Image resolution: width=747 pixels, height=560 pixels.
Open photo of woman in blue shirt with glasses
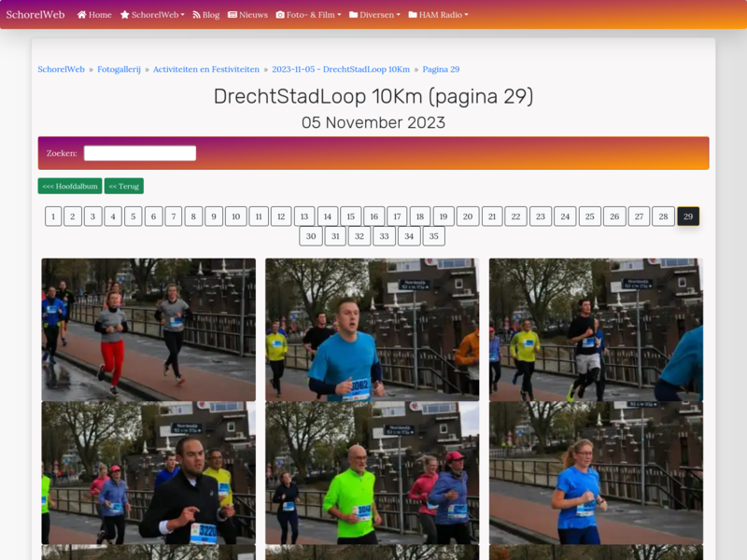click(x=596, y=473)
